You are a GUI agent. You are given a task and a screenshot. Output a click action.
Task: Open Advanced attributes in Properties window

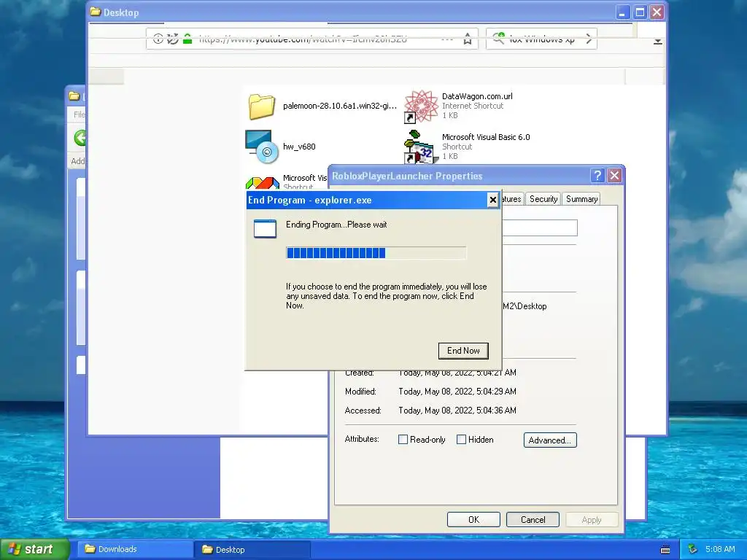coord(550,440)
